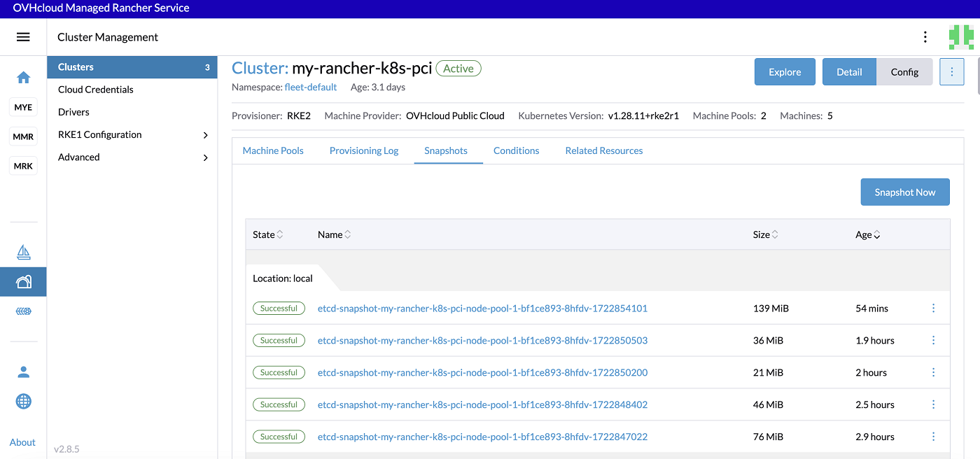The height and width of the screenshot is (459, 980).
Task: Click the Snapshot Now button
Action: point(904,192)
